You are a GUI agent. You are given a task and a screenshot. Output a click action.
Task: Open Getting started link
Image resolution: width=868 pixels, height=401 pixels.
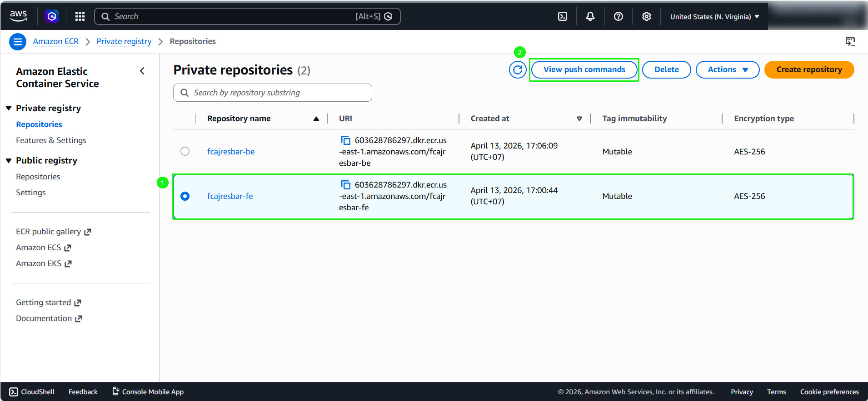pos(49,302)
